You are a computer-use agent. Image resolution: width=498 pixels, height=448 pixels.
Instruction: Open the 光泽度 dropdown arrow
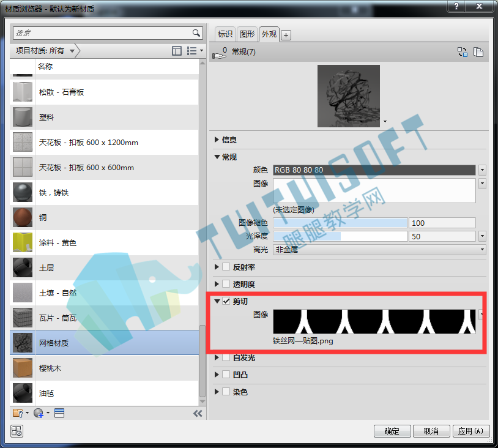[483, 236]
